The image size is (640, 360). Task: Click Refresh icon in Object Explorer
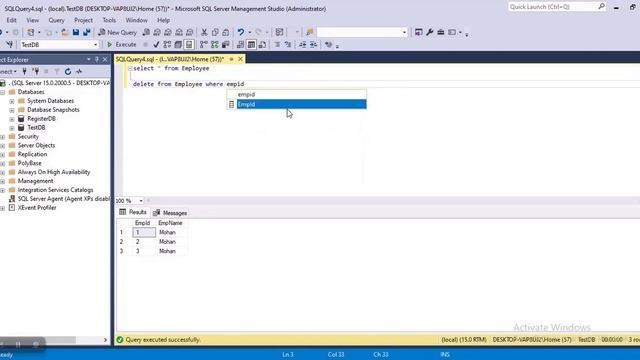tap(68, 71)
